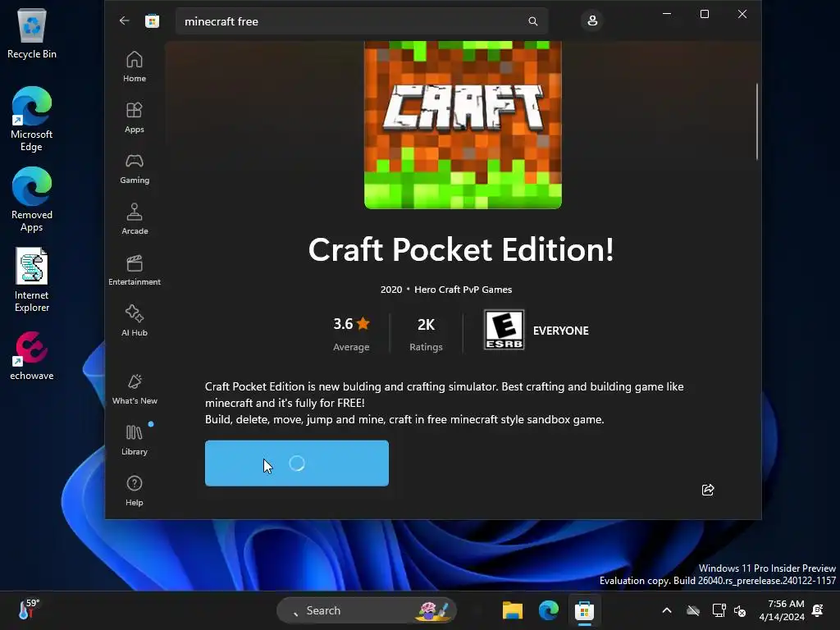Open Edge from the taskbar
840x630 pixels.
point(549,610)
